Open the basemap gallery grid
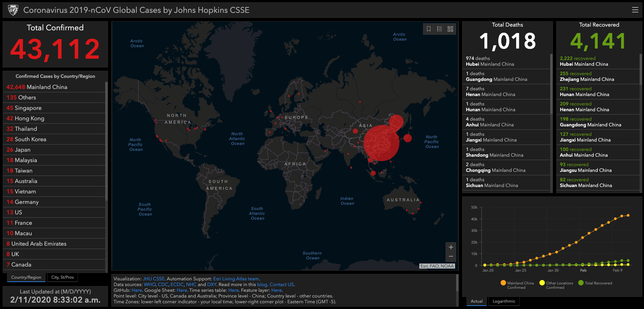644x309 pixels. (x=450, y=29)
